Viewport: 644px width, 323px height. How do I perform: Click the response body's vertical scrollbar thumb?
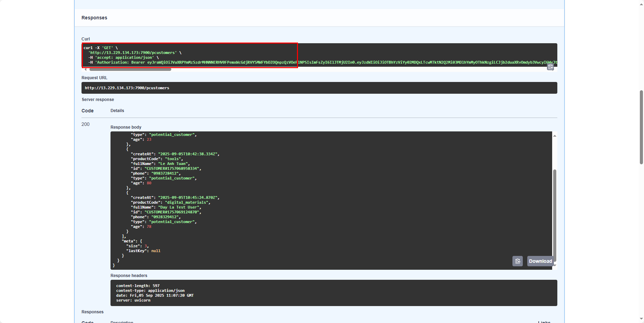point(555,214)
